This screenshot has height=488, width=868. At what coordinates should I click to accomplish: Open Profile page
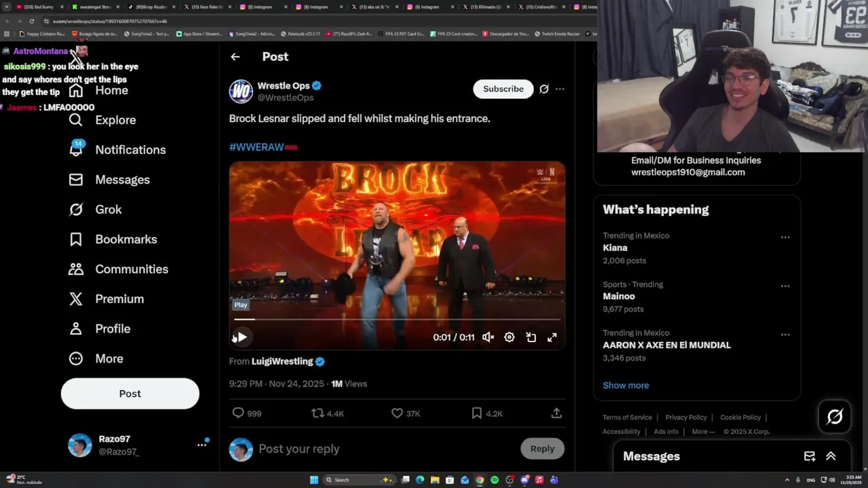click(99, 329)
